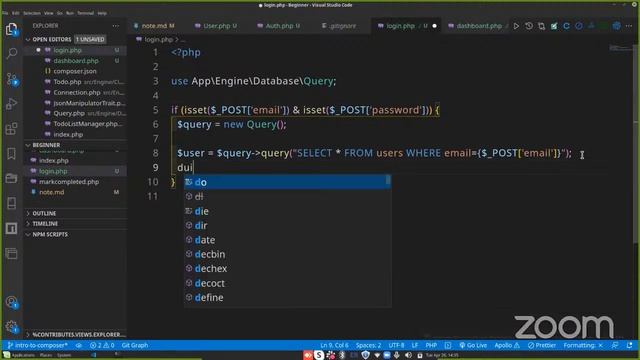
Task: Click login.php in the breadcrumb
Action: pyautogui.click(x=158, y=40)
